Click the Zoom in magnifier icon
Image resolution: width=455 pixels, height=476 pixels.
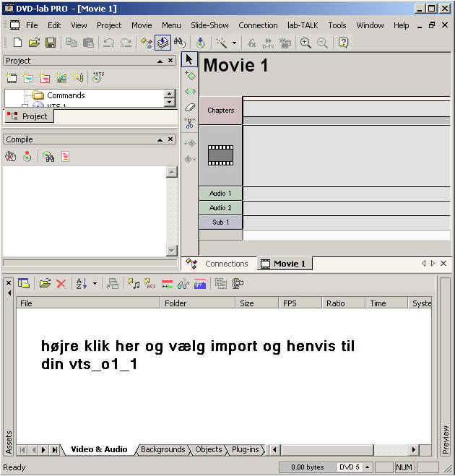click(305, 43)
